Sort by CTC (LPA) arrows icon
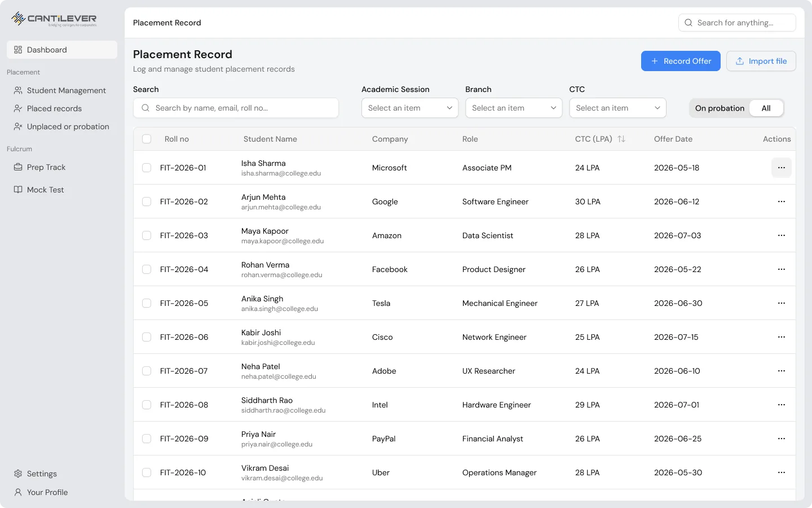Viewport: 812px width, 508px height. click(621, 139)
